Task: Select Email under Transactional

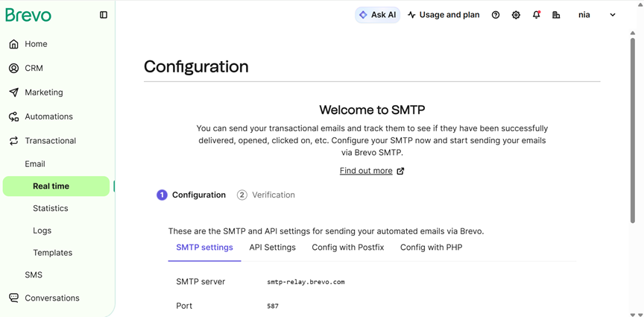Action: [x=35, y=164]
